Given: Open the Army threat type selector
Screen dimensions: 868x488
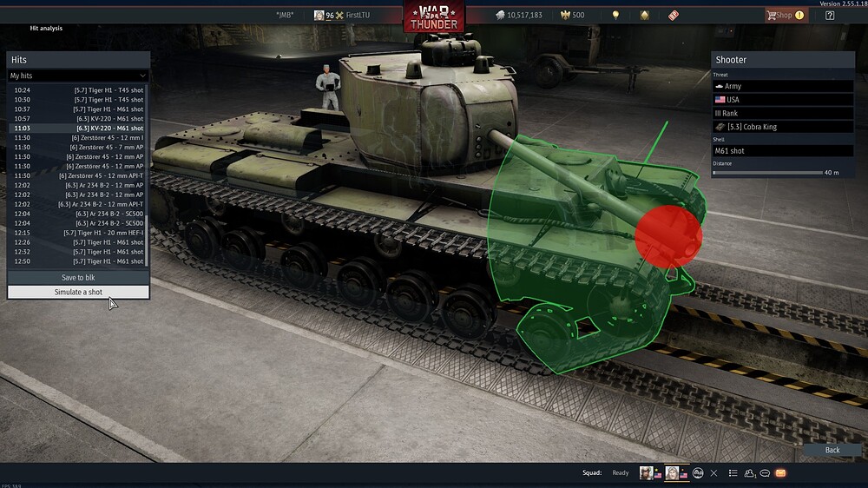Looking at the screenshot, I should (783, 87).
